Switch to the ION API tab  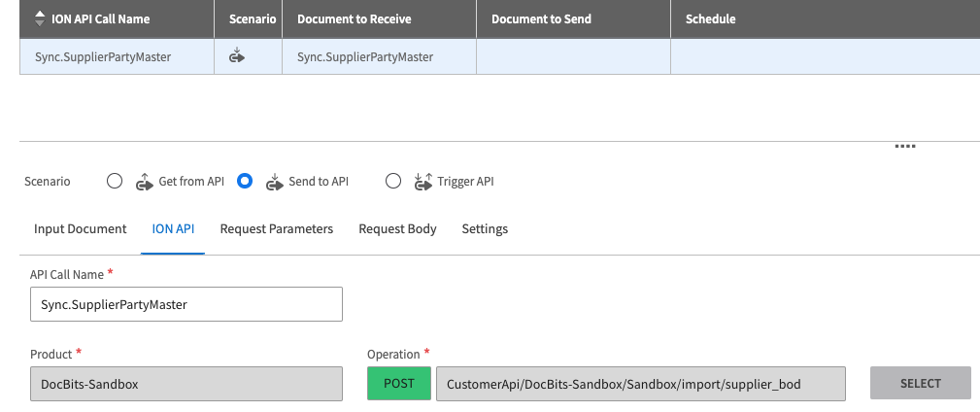click(x=173, y=229)
